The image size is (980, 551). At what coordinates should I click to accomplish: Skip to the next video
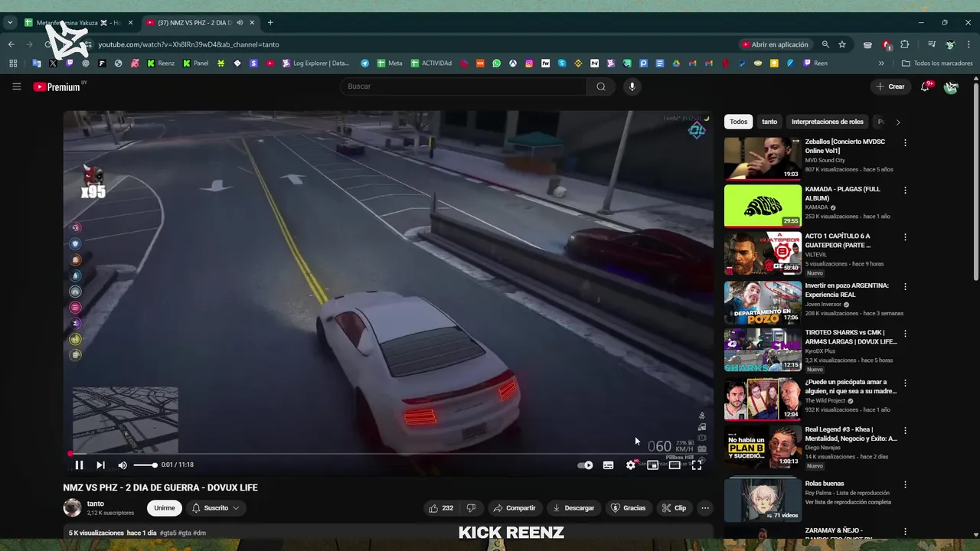(x=100, y=465)
